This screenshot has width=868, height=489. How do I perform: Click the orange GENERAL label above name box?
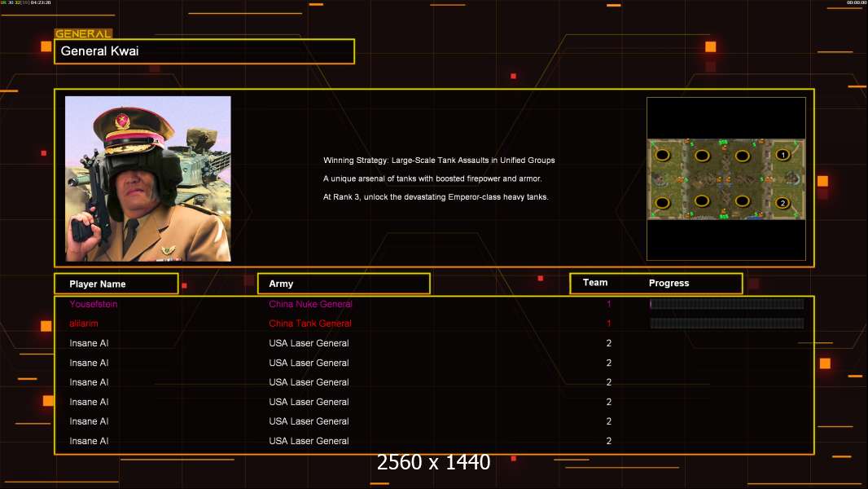pyautogui.click(x=83, y=34)
